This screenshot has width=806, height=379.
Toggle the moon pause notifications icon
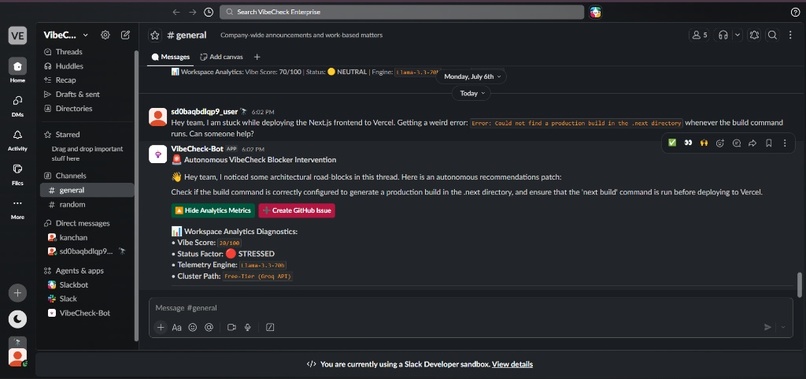coord(17,319)
